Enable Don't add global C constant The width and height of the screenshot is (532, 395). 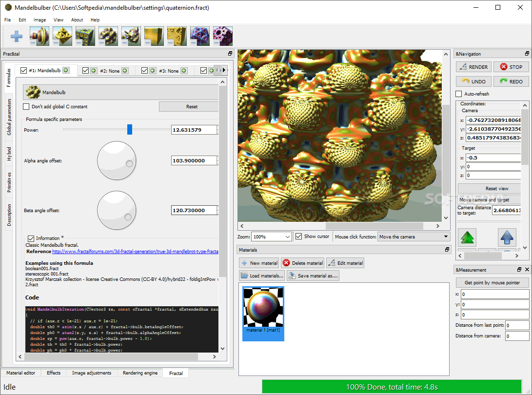[26, 107]
